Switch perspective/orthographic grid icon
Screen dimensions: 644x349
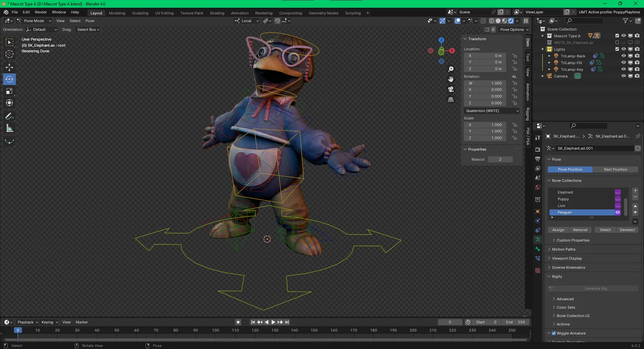pyautogui.click(x=451, y=99)
